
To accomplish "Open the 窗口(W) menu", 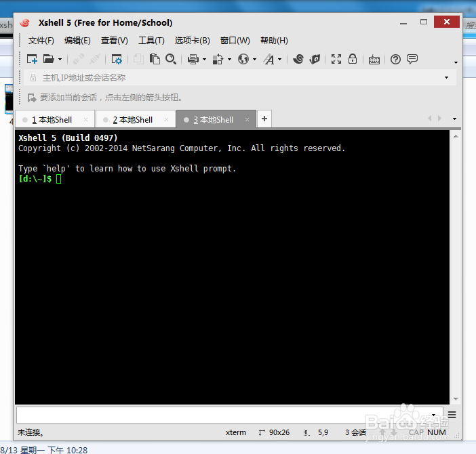I will click(235, 41).
